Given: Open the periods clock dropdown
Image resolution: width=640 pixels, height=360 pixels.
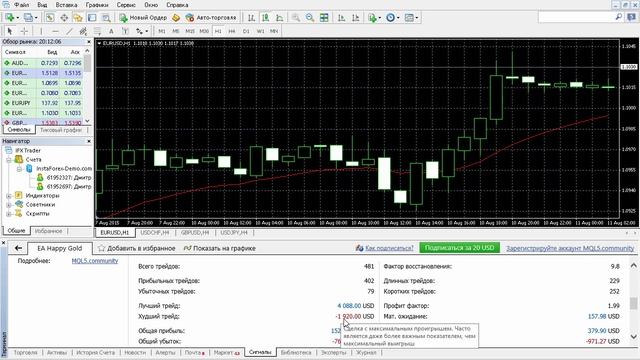Looking at the screenshot, I should (x=393, y=18).
